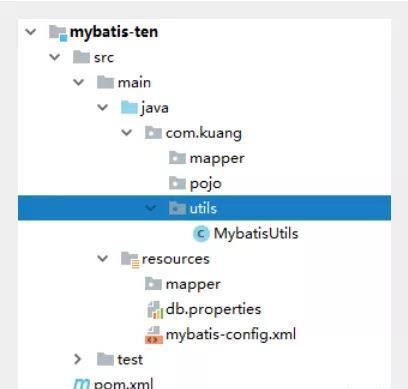Collapse the mybatis-ten project node
This screenshot has height=389, width=408.
[31, 32]
